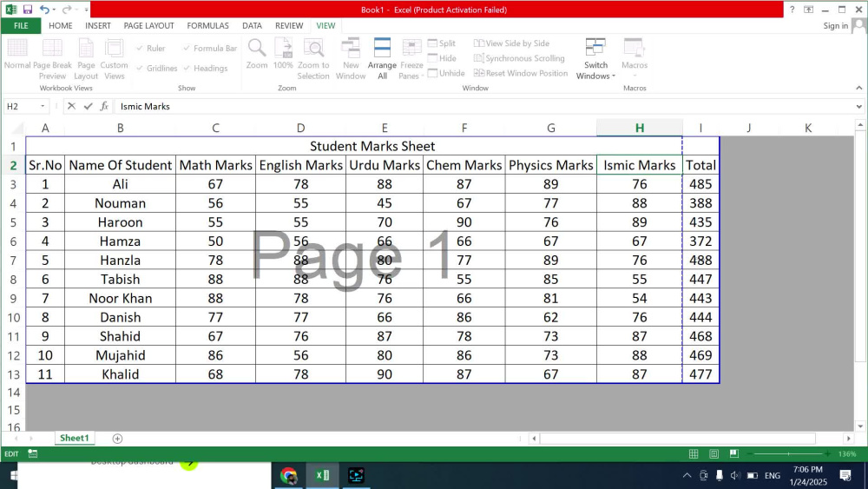Show hidden system tray icons

(687, 475)
